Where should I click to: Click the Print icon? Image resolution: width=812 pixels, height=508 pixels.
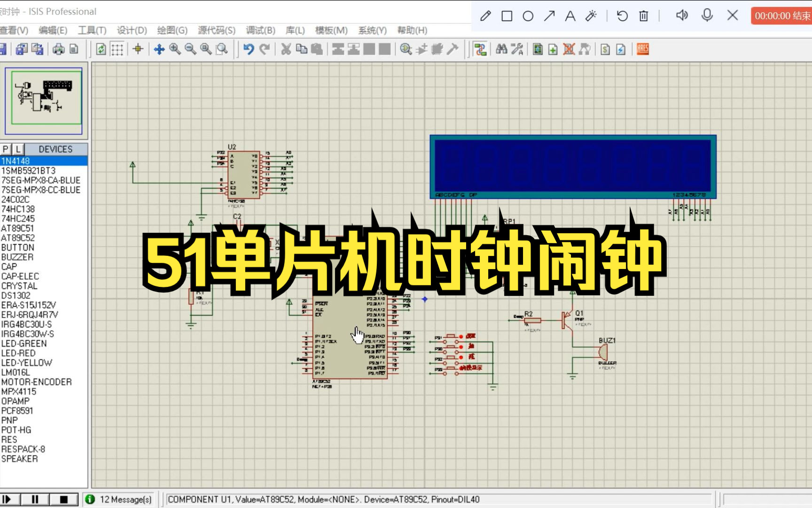[x=58, y=49]
